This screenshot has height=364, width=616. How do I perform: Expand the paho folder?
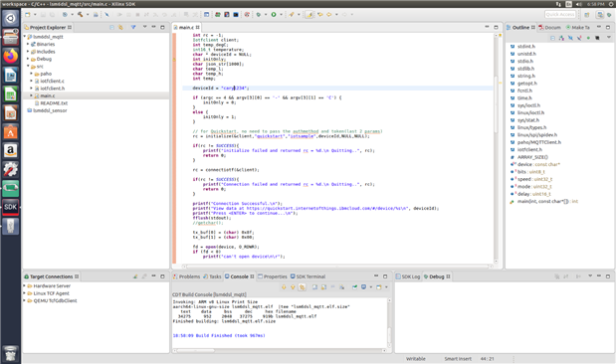tap(32, 74)
